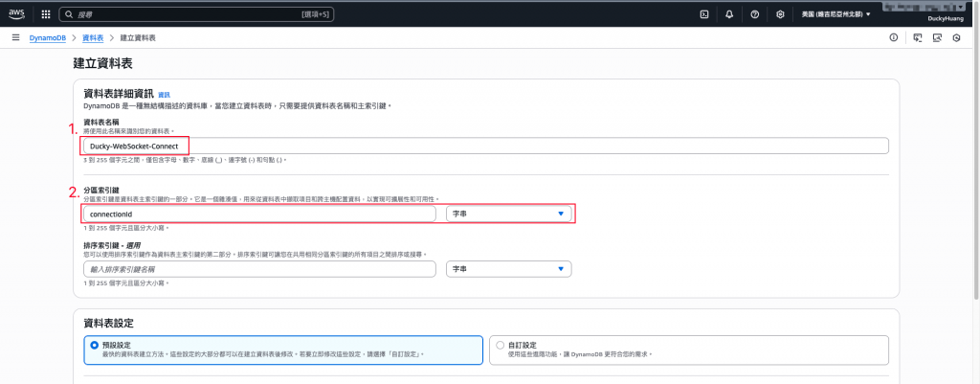
Task: Go to the 資料表 breadcrumb link
Action: pos(93,37)
